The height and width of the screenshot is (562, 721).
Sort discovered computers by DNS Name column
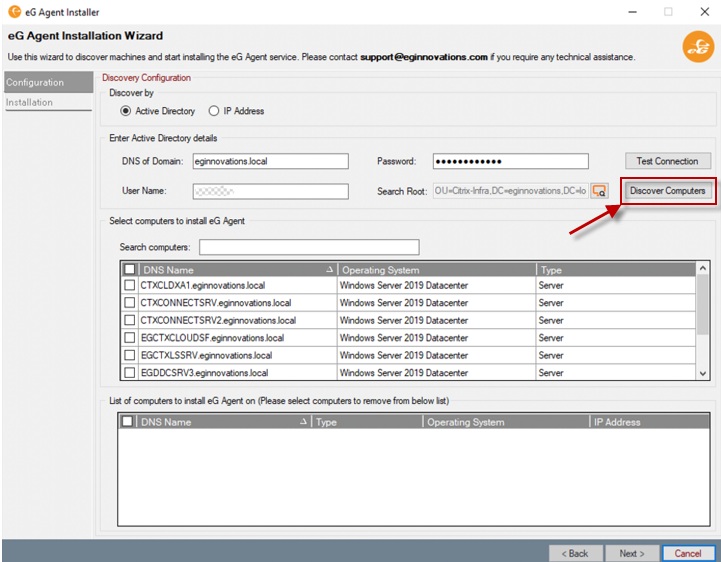pyautogui.click(x=237, y=270)
